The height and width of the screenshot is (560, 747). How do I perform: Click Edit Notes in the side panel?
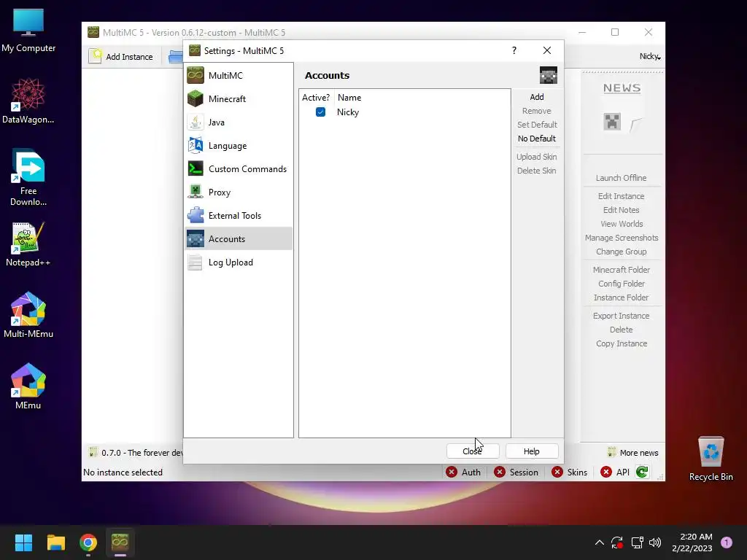point(621,209)
